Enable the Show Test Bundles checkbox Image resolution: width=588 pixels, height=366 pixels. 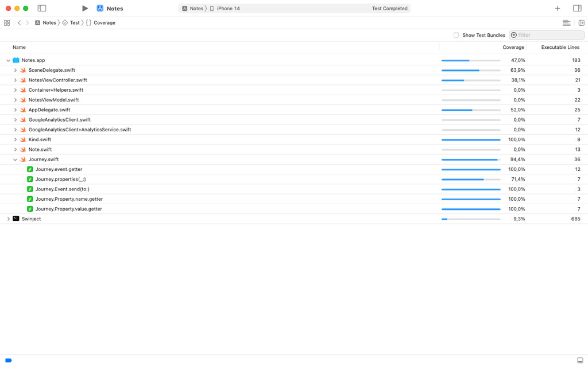click(x=457, y=35)
